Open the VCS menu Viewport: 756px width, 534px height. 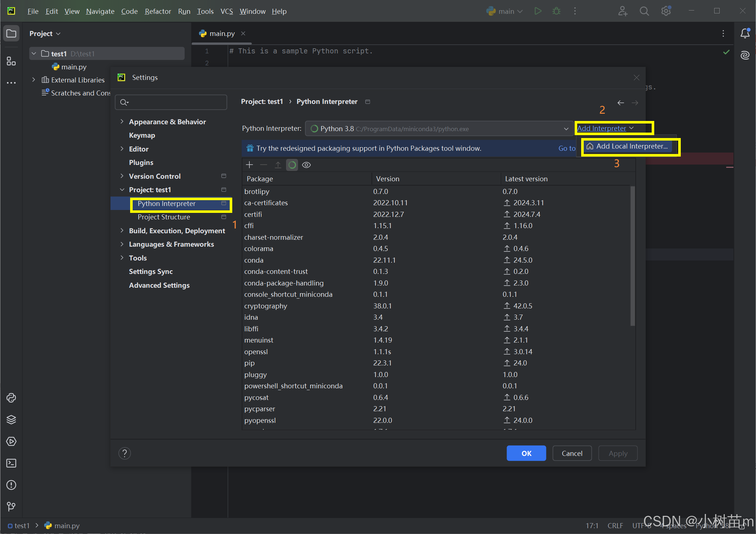tap(226, 11)
